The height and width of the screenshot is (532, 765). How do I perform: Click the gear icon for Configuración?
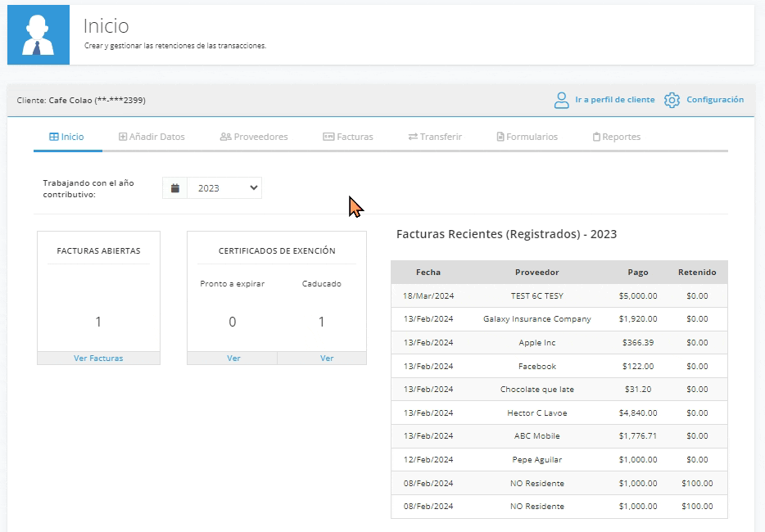point(672,100)
